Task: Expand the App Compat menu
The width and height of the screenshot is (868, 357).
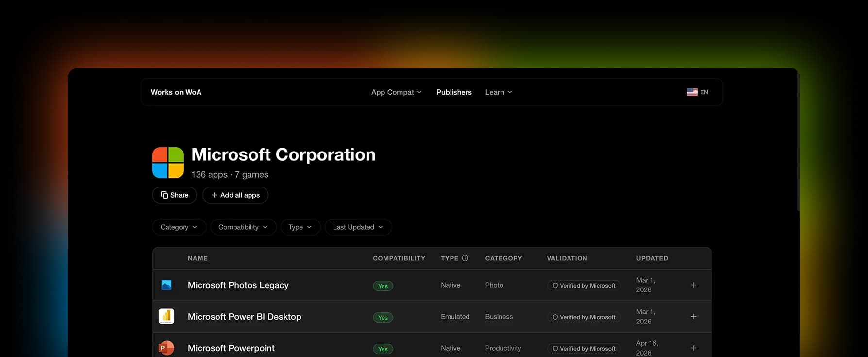Action: click(397, 92)
